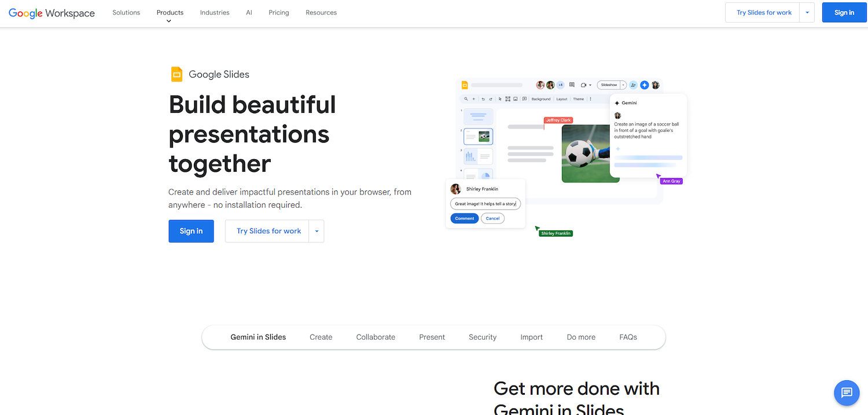This screenshot has height=415, width=868.
Task: Click the green Shirley Franklin cursor label
Action: pos(556,233)
